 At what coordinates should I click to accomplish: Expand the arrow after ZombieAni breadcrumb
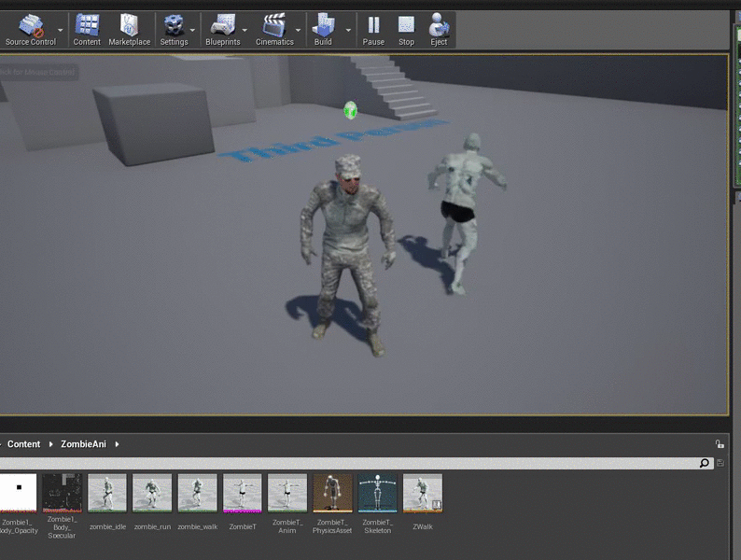tap(118, 444)
